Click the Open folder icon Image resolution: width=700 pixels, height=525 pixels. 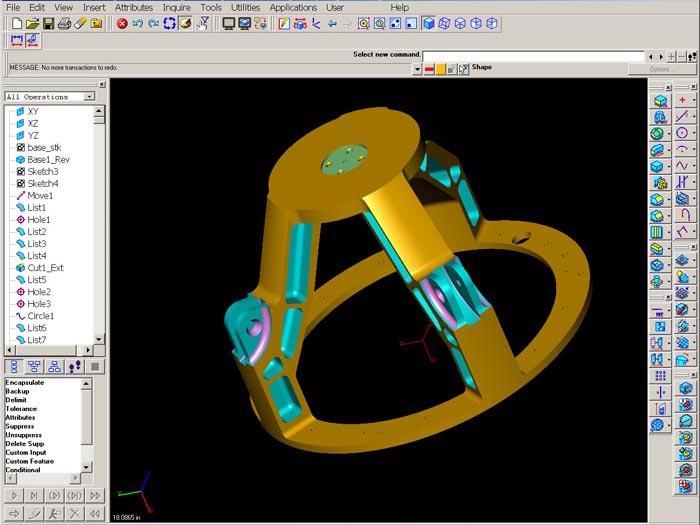[31, 23]
